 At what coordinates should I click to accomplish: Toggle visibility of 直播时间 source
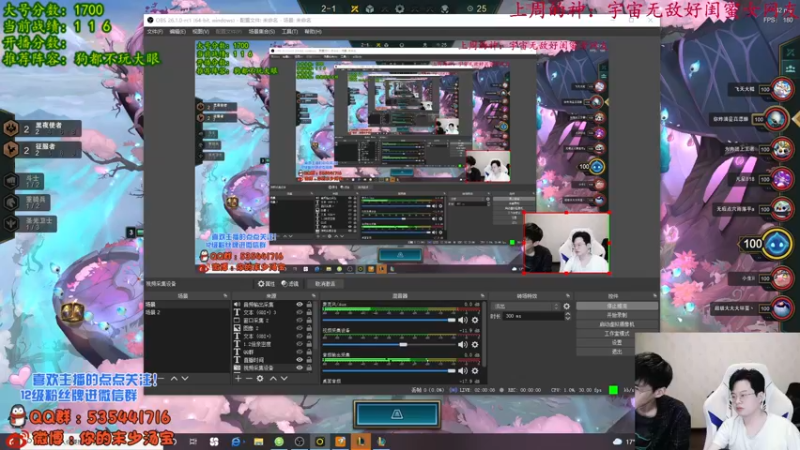(x=299, y=360)
